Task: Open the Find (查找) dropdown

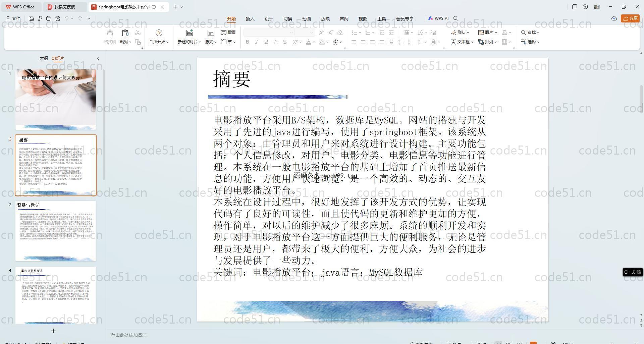Action: pyautogui.click(x=530, y=33)
